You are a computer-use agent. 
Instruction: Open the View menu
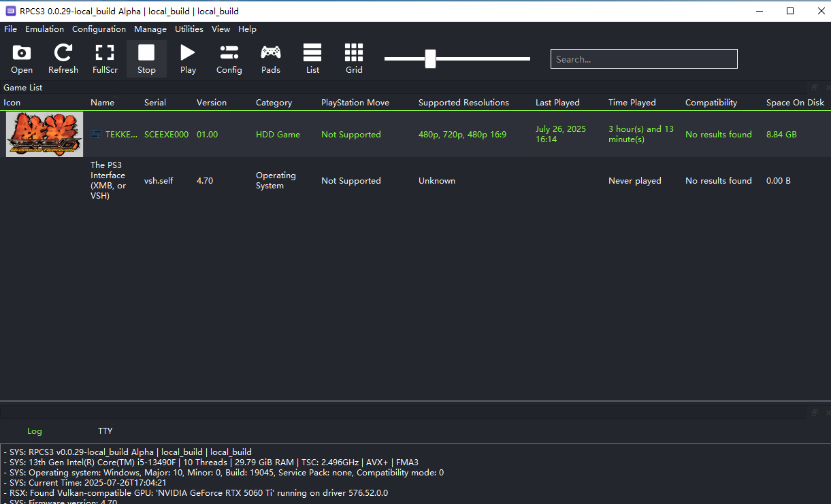tap(221, 29)
